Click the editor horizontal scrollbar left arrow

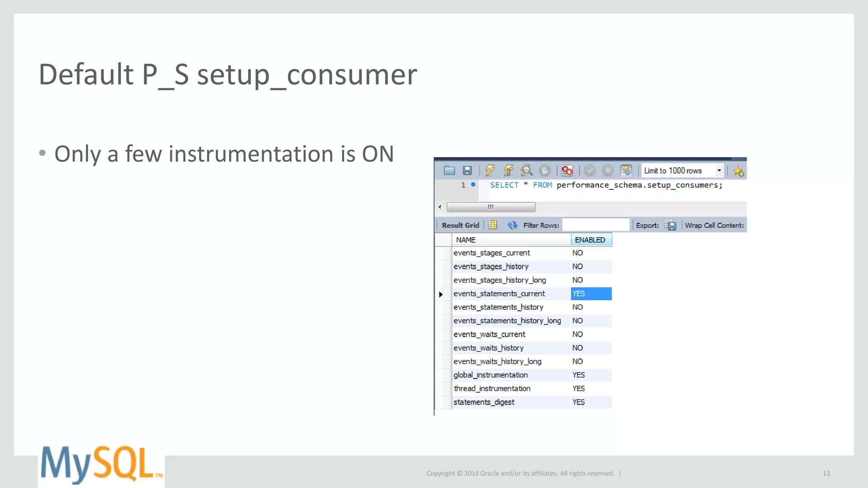[440, 207]
